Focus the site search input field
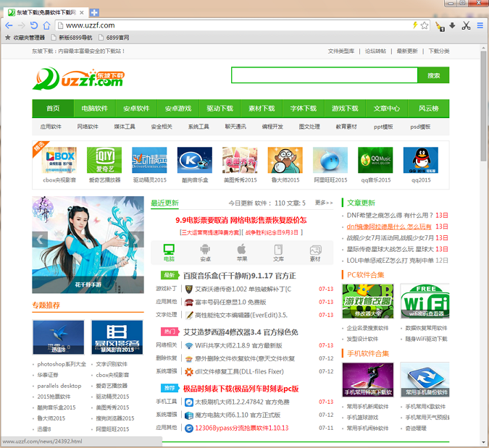 [x=325, y=75]
